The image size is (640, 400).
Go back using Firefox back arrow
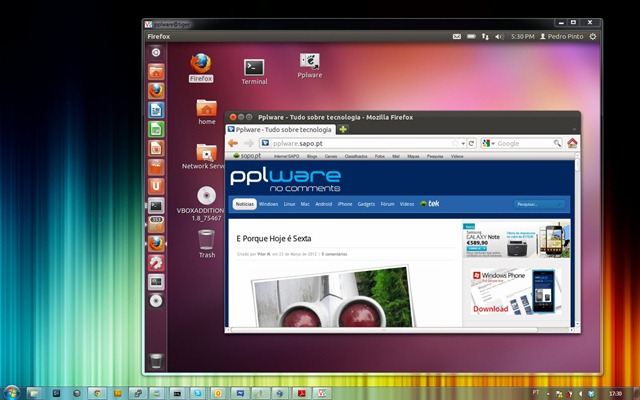pos(233,143)
